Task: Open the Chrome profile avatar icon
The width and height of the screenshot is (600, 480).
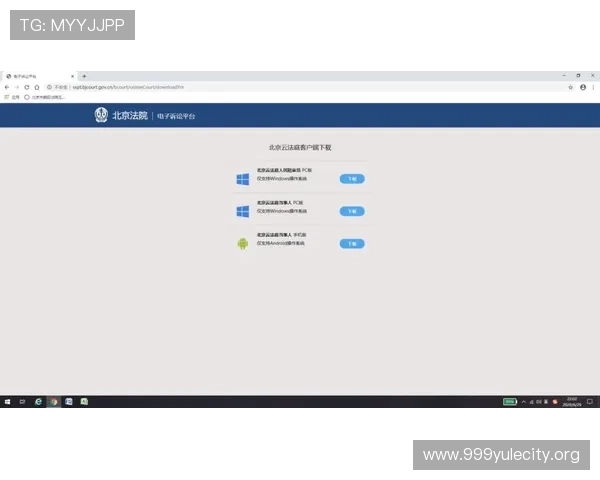Action: pyautogui.click(x=583, y=87)
